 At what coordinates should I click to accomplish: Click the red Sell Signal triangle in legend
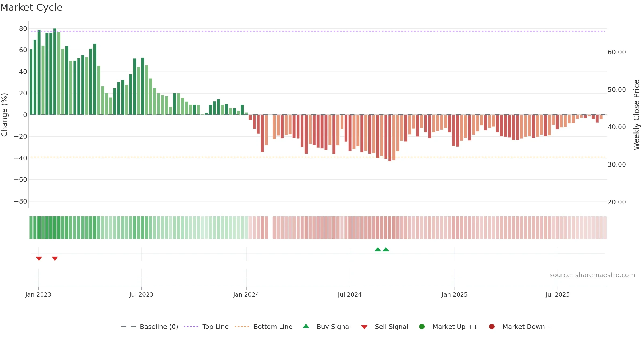pyautogui.click(x=364, y=327)
